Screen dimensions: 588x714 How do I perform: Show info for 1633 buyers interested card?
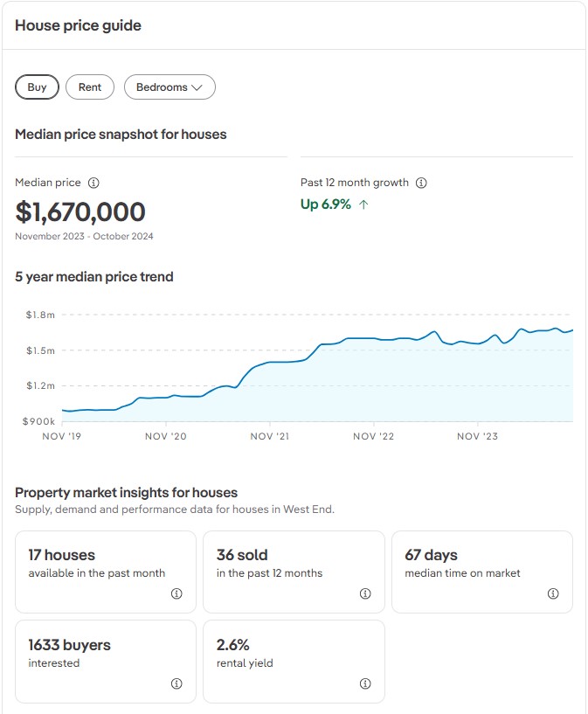point(176,683)
